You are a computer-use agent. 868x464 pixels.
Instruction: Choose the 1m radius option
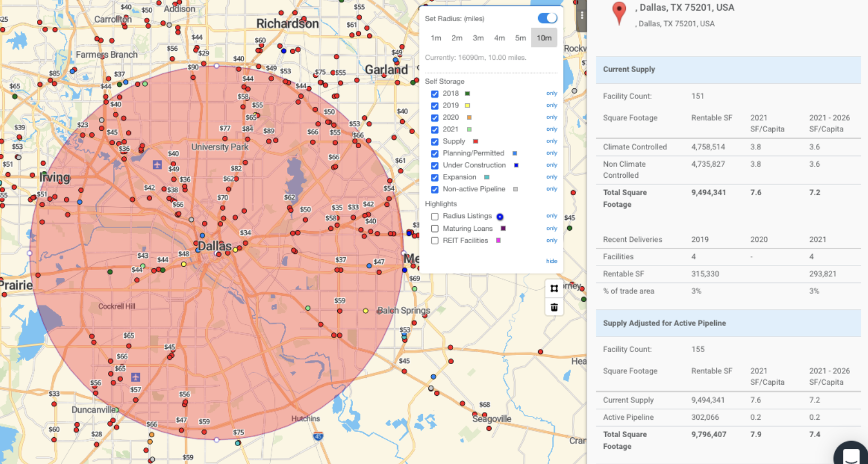(x=436, y=38)
